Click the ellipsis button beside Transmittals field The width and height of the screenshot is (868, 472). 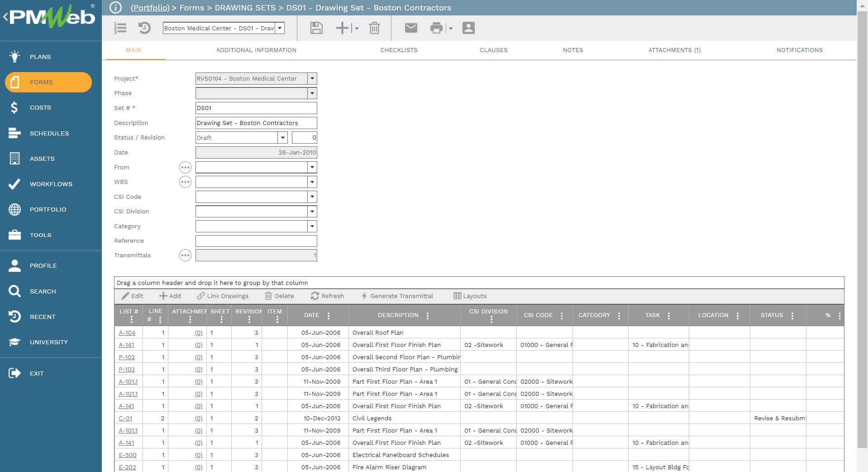click(x=185, y=255)
